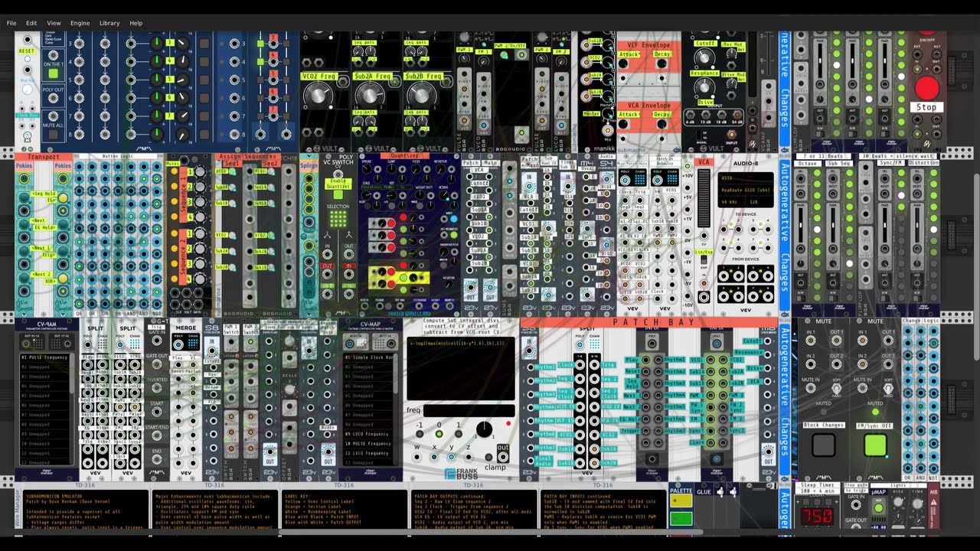Image resolution: width=980 pixels, height=551 pixels.
Task: Open the Help menu
Action: pos(136,23)
